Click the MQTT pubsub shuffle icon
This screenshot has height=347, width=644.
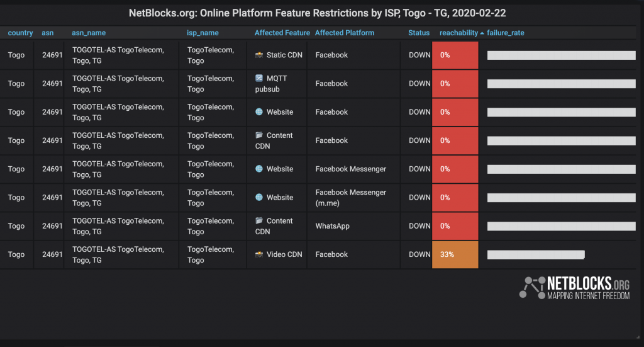pyautogui.click(x=258, y=78)
